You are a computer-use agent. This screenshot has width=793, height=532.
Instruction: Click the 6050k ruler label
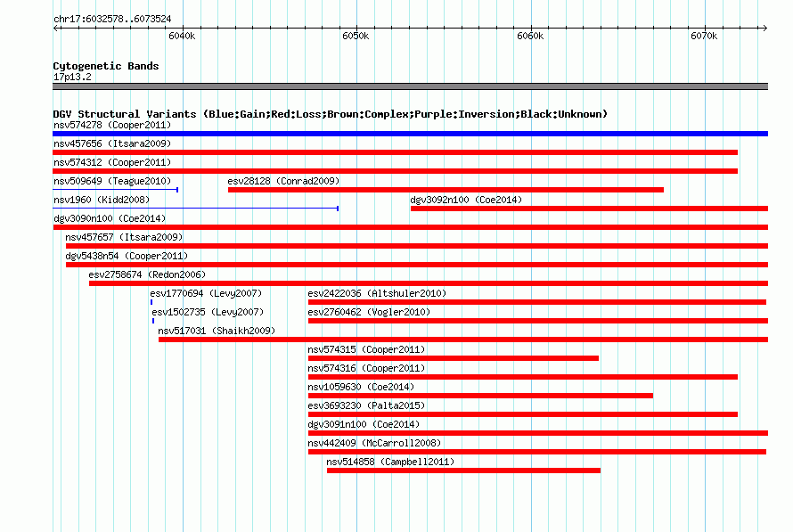(x=356, y=36)
